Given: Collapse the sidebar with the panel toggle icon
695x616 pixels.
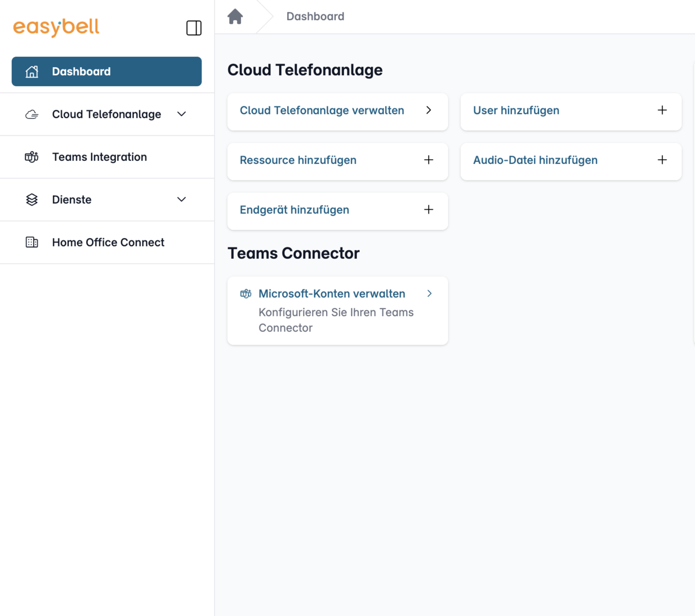Looking at the screenshot, I should 194,28.
